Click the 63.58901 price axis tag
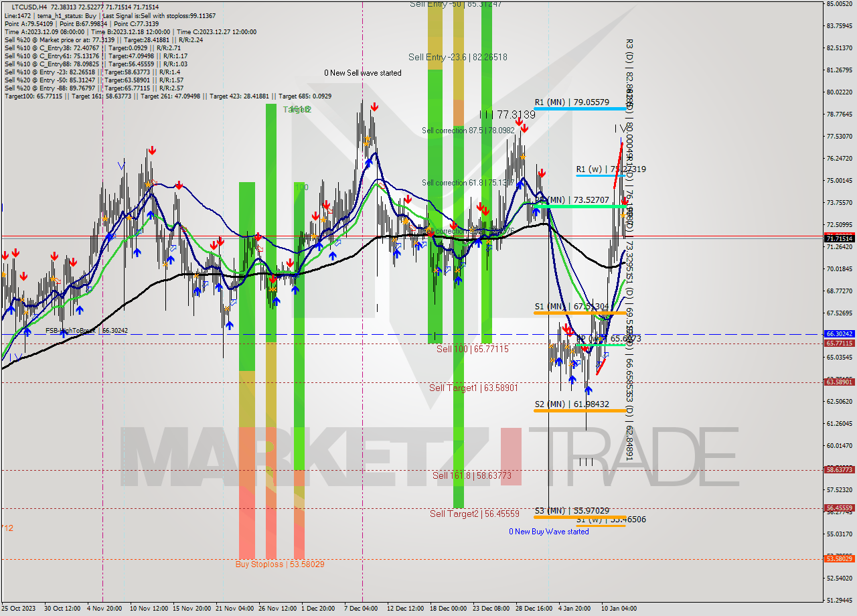Image resolution: width=857 pixels, height=616 pixels. [x=839, y=382]
